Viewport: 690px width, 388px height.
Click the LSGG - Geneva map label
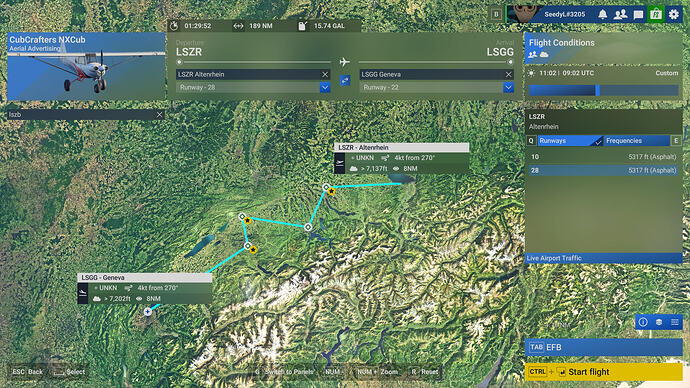tap(145, 278)
